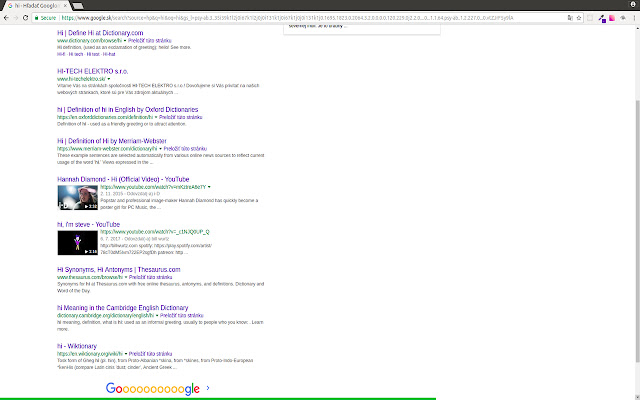
Task: Open the Chrome three-dot menu
Action: click(x=634, y=18)
